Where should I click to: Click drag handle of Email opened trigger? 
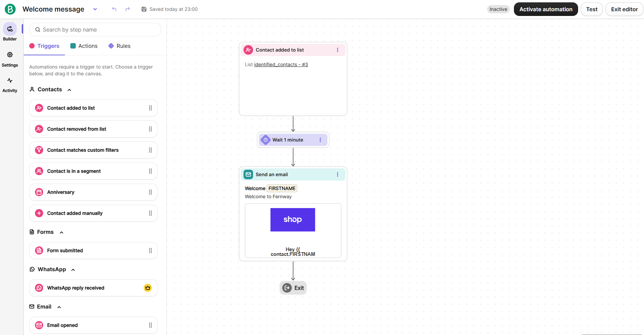(150, 325)
